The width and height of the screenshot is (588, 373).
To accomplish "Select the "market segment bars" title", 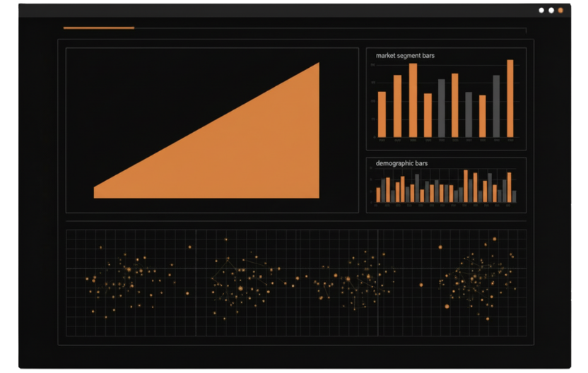I will coord(405,55).
